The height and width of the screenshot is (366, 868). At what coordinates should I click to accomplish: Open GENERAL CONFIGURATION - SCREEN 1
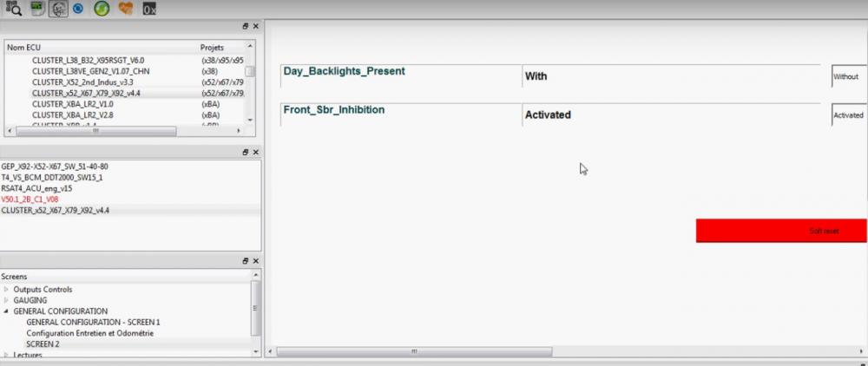(x=93, y=322)
